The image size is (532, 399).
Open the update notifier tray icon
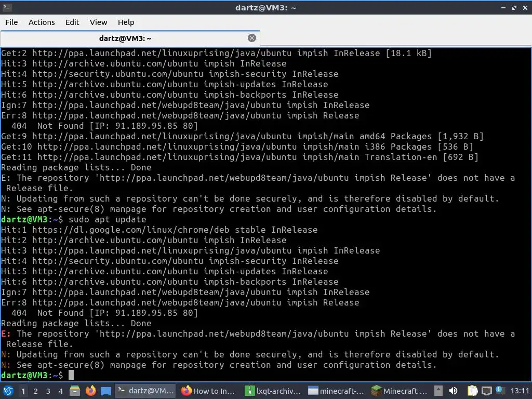point(499,390)
